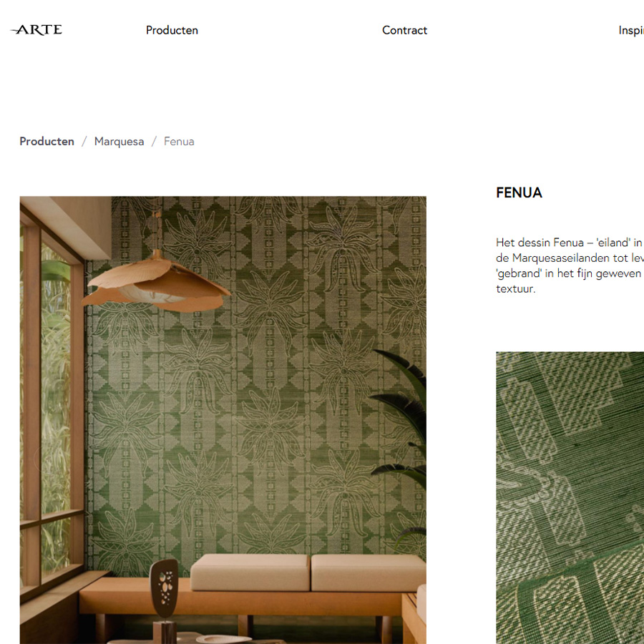
Task: Click the word 'textuur.' in the description
Action: pos(516,289)
